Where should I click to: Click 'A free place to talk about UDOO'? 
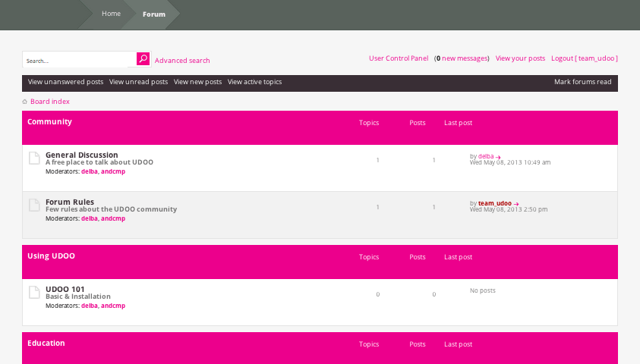coord(99,162)
